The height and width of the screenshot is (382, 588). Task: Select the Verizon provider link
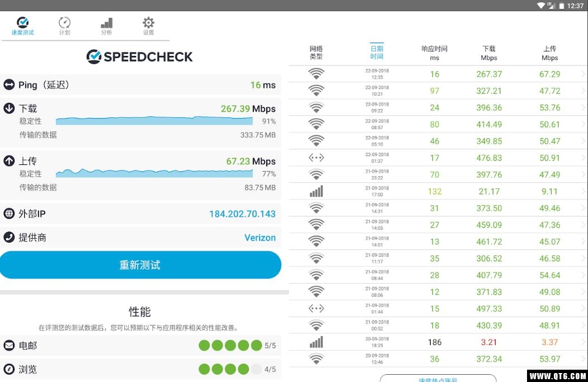pos(260,238)
